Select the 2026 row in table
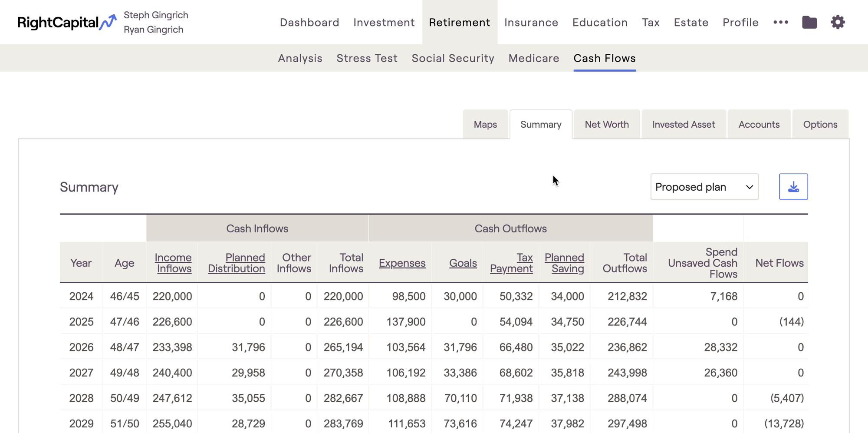868x433 pixels. [x=81, y=347]
